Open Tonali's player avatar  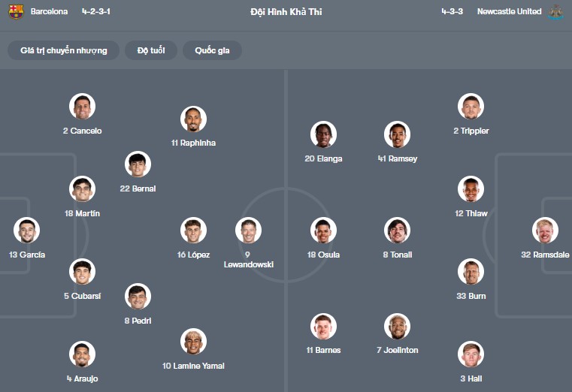click(x=397, y=231)
